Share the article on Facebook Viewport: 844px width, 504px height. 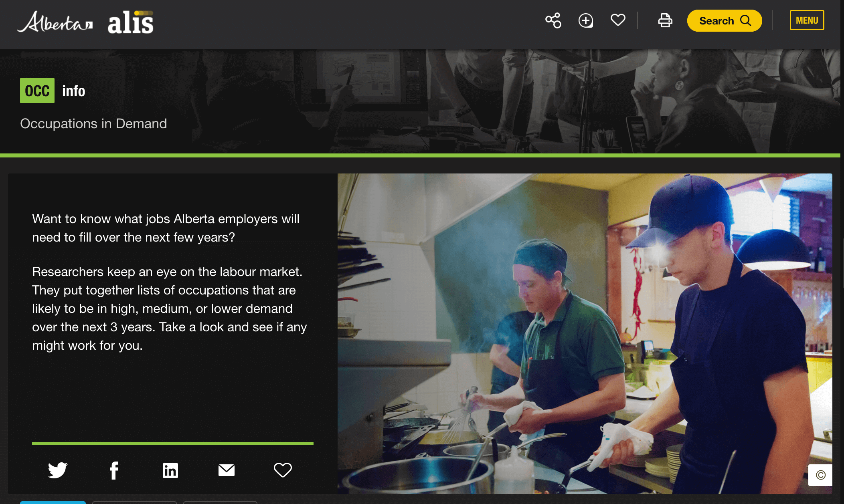(x=114, y=470)
